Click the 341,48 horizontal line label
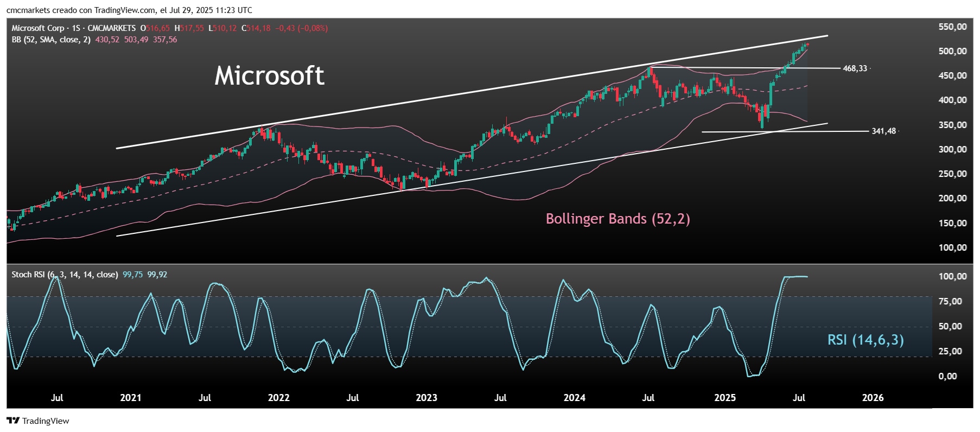 [x=883, y=131]
